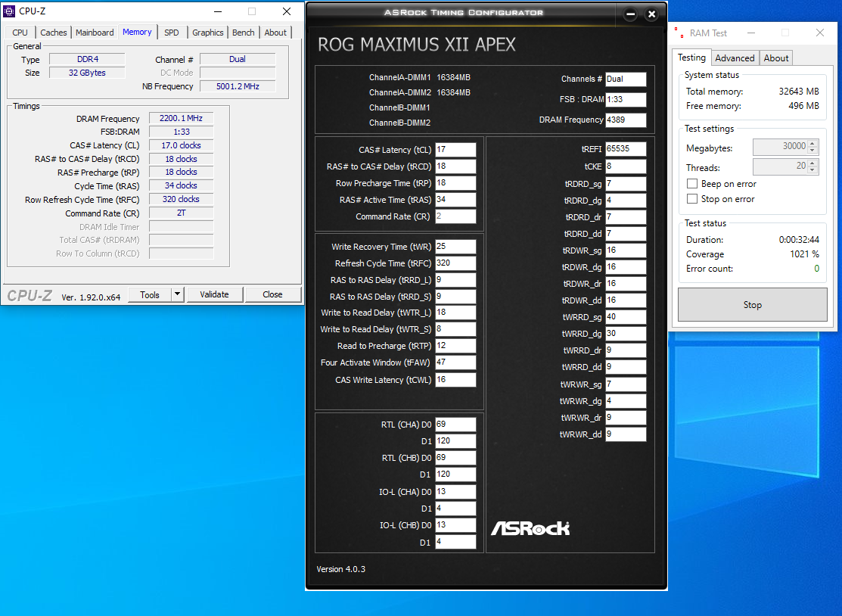This screenshot has width=842, height=616.
Task: Click the RAM Test app icon in title bar
Action: (x=679, y=33)
